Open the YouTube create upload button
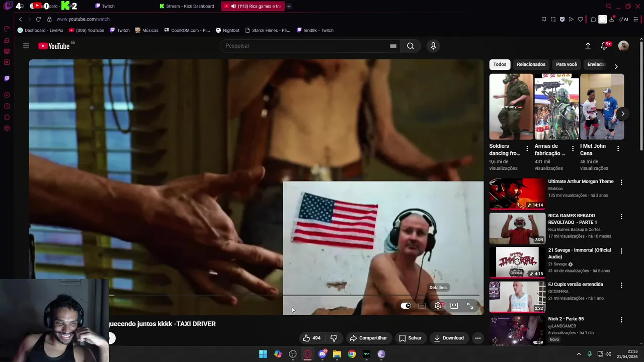This screenshot has height=362, width=644. [x=588, y=46]
